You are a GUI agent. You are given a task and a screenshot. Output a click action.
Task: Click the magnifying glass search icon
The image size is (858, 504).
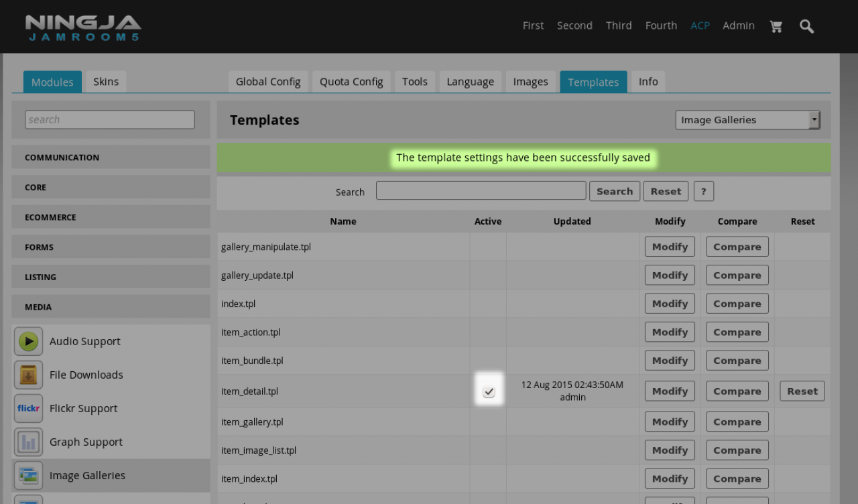click(807, 26)
